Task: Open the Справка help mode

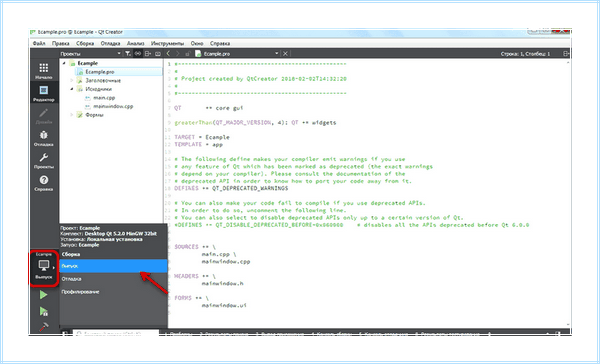Action: tap(44, 183)
